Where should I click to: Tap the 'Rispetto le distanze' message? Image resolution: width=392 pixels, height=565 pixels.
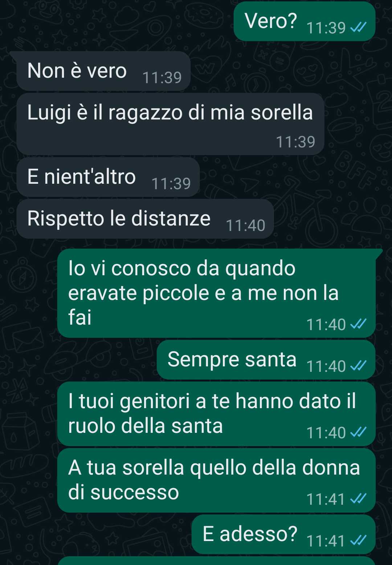coord(145,219)
